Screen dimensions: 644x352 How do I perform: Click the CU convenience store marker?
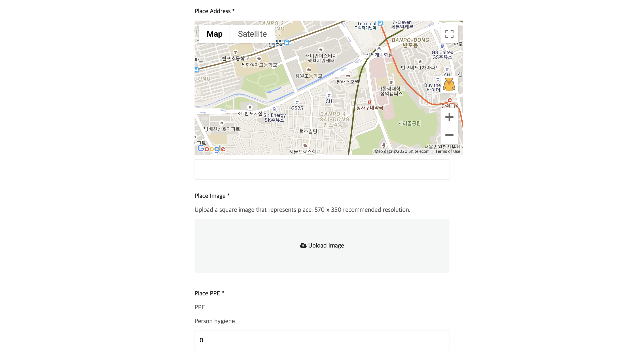(329, 95)
